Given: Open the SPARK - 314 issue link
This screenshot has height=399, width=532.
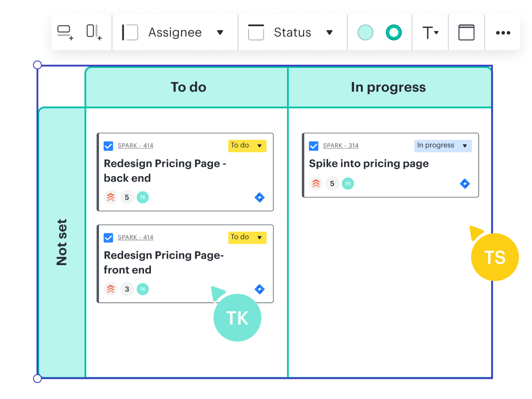Looking at the screenshot, I should pyautogui.click(x=341, y=146).
